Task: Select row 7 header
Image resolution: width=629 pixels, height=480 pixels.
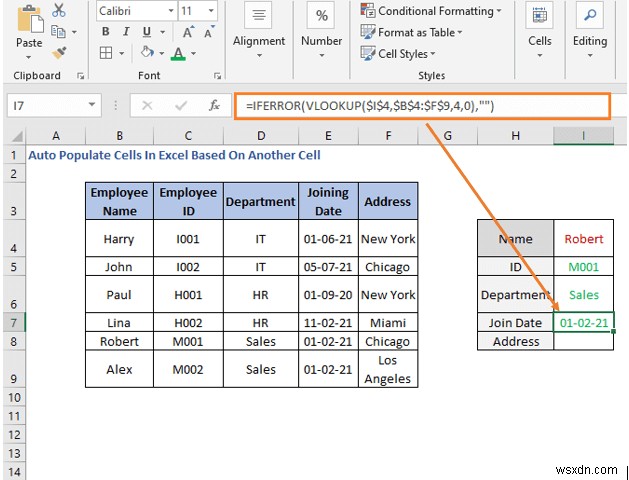Action: [14, 322]
